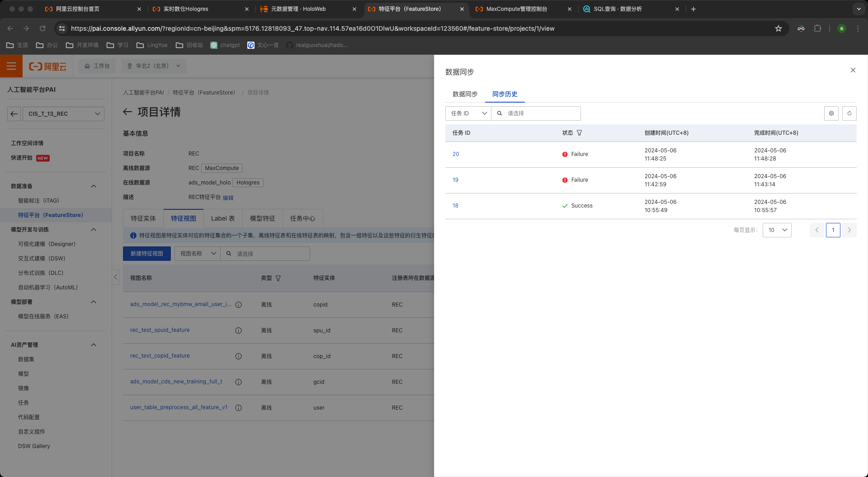Click the settings gear icon in sync history panel
This screenshot has height=477, width=868.
click(x=831, y=113)
